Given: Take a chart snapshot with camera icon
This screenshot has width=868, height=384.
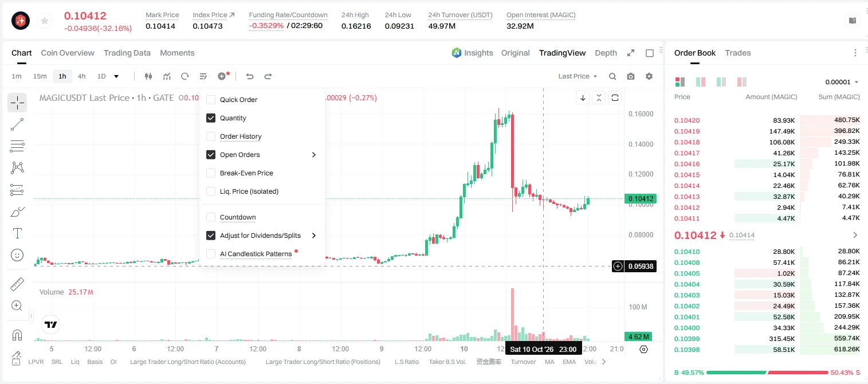Looking at the screenshot, I should (x=631, y=76).
